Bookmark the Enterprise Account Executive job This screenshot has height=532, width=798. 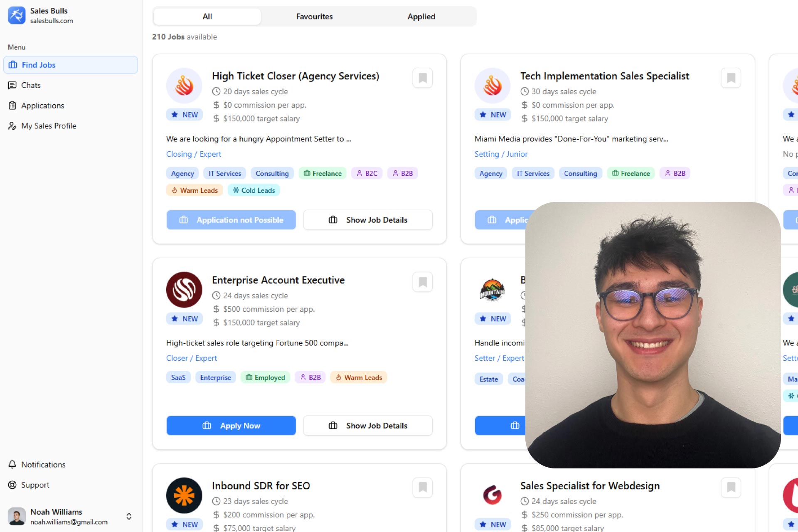(x=423, y=282)
